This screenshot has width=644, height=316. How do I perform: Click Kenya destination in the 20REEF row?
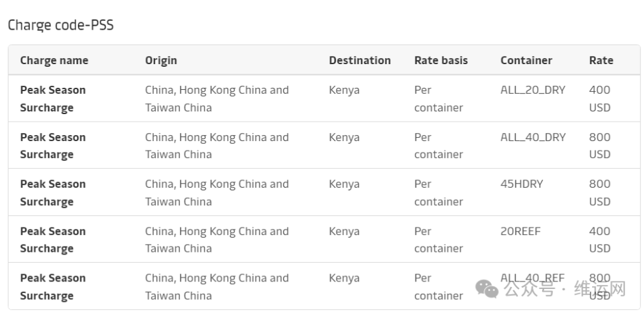(344, 232)
